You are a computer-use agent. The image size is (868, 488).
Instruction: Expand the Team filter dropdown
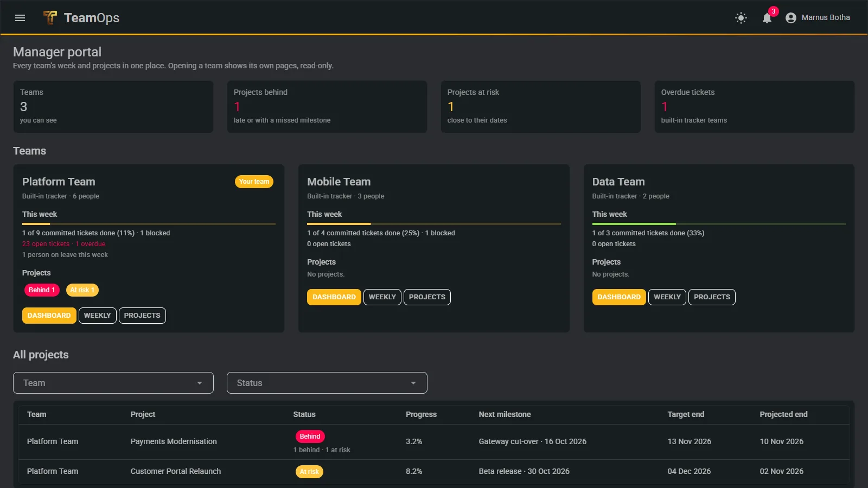click(x=113, y=383)
